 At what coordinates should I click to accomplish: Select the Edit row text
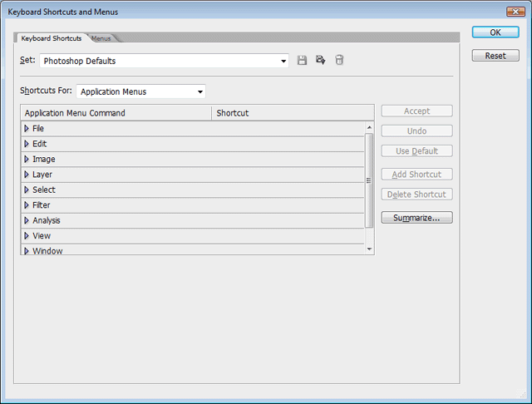[39, 144]
